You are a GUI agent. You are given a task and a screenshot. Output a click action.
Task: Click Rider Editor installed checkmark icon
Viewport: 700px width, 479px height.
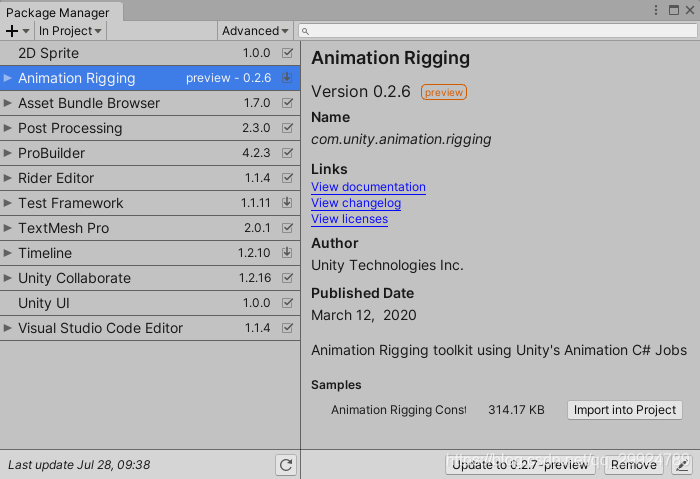[288, 178]
